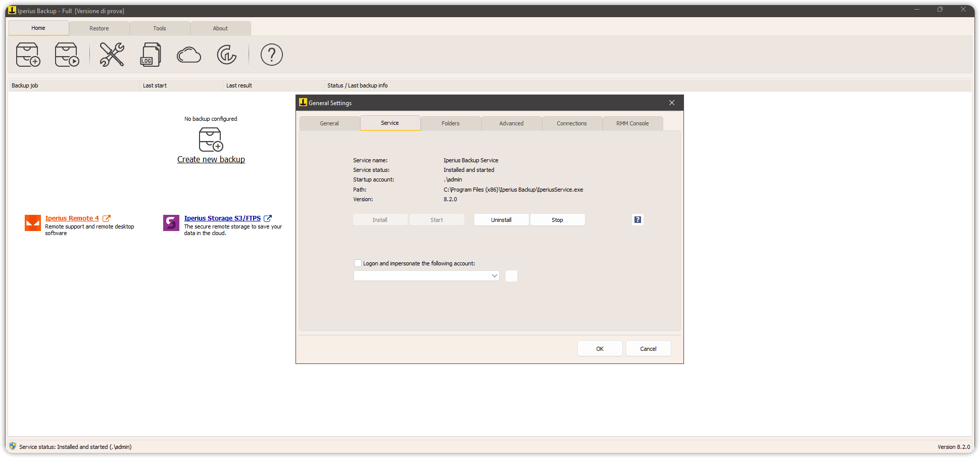Click the backup icon below No backup configured
980x458 pixels.
click(211, 140)
